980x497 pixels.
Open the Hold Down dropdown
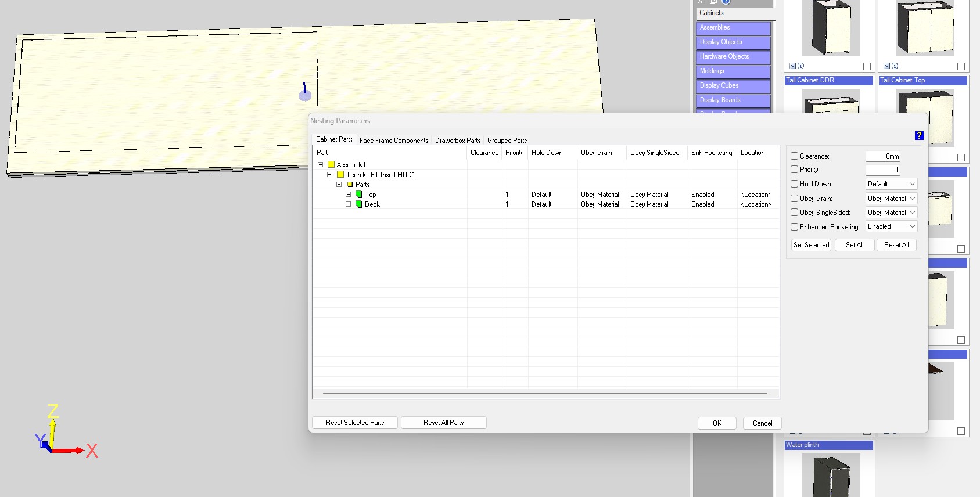tap(891, 184)
